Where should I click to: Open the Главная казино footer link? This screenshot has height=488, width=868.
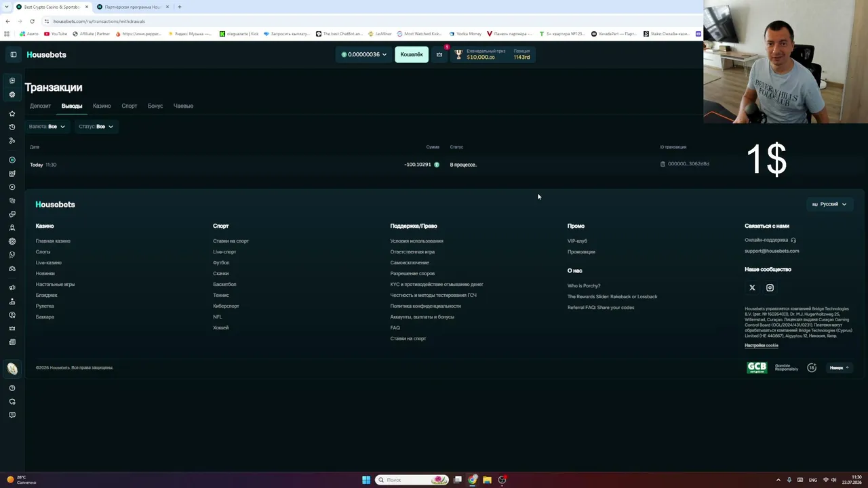53,241
